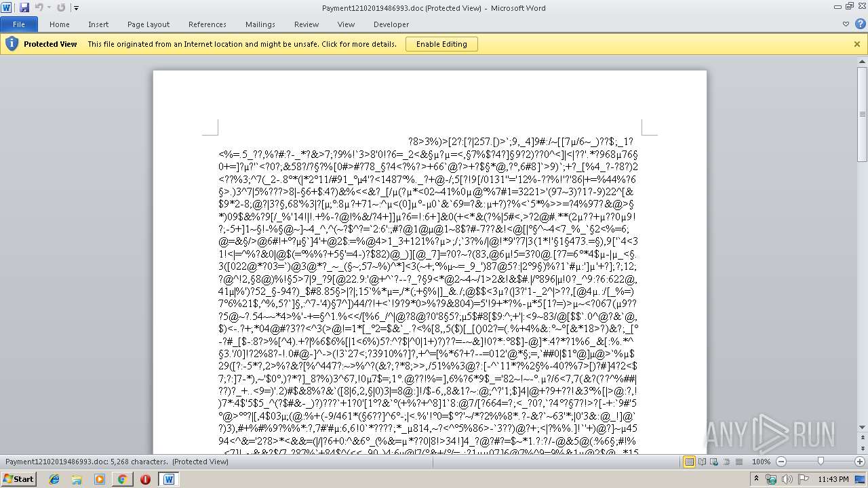Click the Next Page double-arrow button
868x488 pixels.
(x=862, y=448)
